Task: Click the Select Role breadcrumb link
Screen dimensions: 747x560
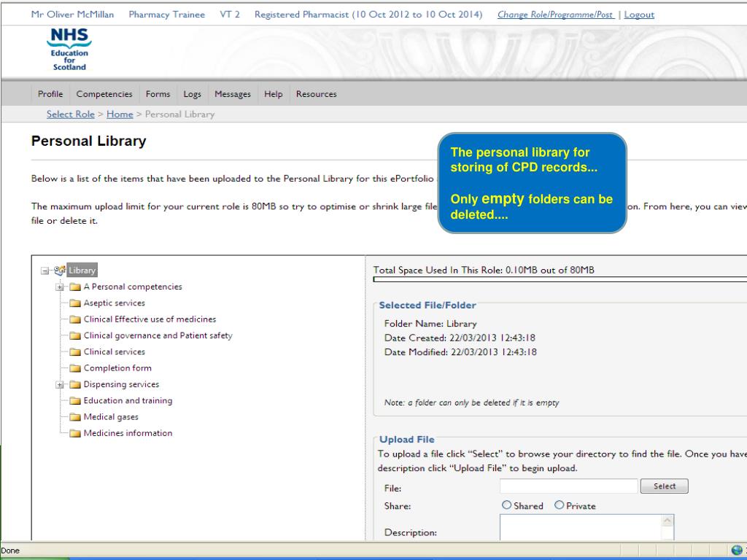Action: (x=71, y=114)
